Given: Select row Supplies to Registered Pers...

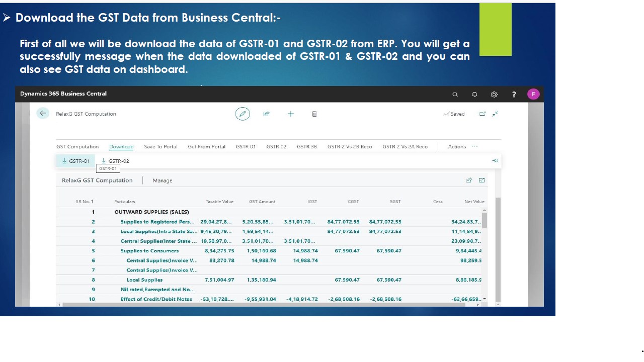Looking at the screenshot, I should tap(269, 222).
